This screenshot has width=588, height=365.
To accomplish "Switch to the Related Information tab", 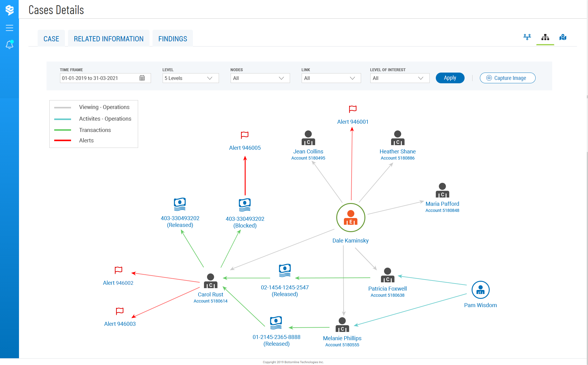I will click(108, 39).
